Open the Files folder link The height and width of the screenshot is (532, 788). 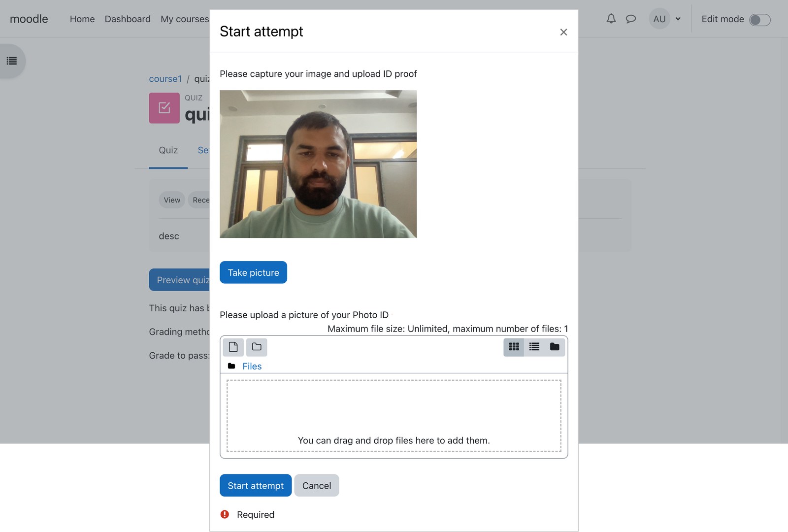[252, 366]
